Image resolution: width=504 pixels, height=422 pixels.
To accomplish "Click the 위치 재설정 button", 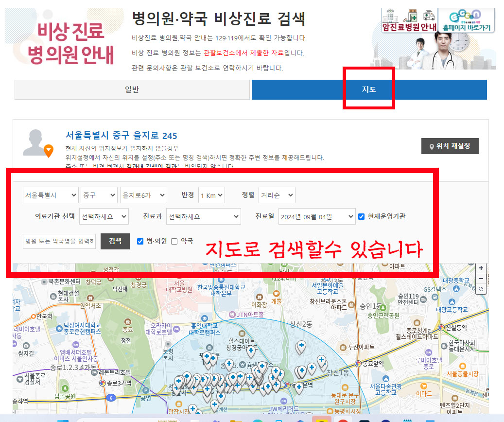I will 450,146.
